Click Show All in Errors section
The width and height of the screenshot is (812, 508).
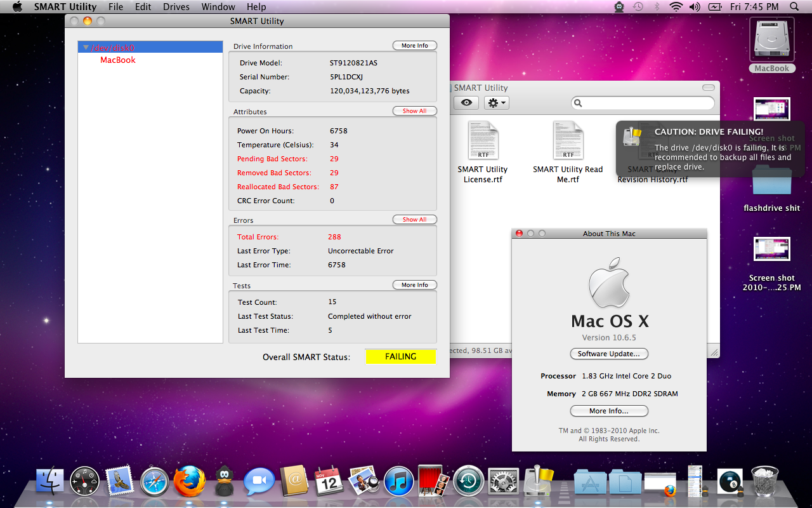(x=415, y=220)
